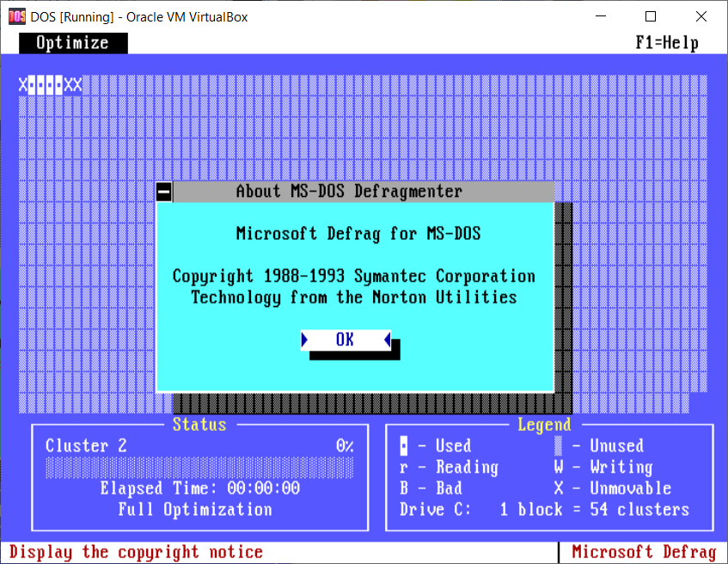Viewport: 728px width, 564px height.
Task: Click the 'B - Bad' legend entry
Action: [431, 488]
